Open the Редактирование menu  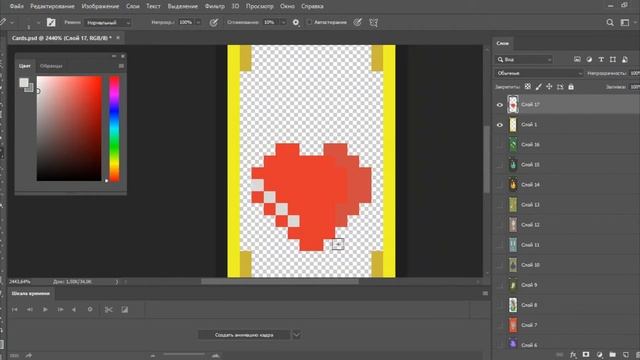(52, 6)
